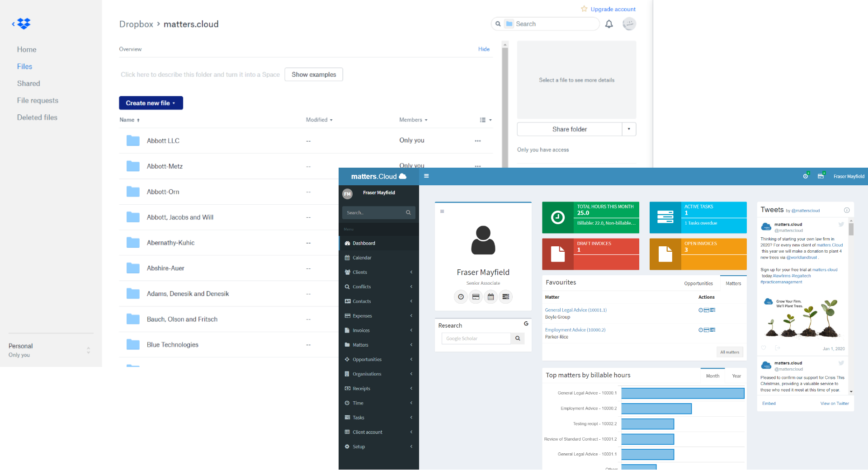Click the Google Scholar input field
Image resolution: width=868 pixels, height=470 pixels.
476,338
